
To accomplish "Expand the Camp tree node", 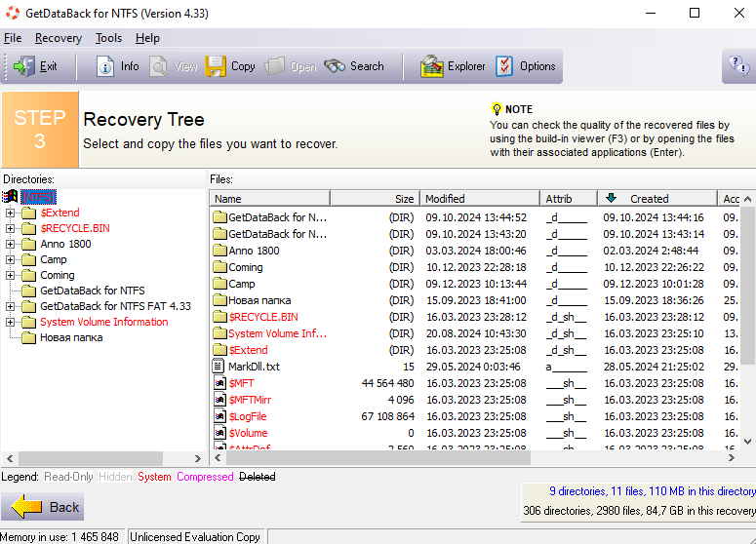I will pos(10,259).
